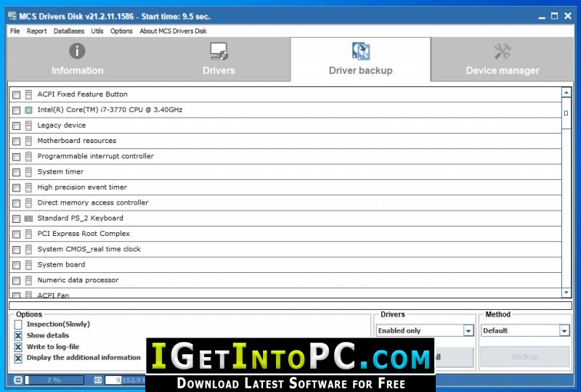Check the Legacy device checkbox
The width and height of the screenshot is (581, 392).
coord(16,126)
